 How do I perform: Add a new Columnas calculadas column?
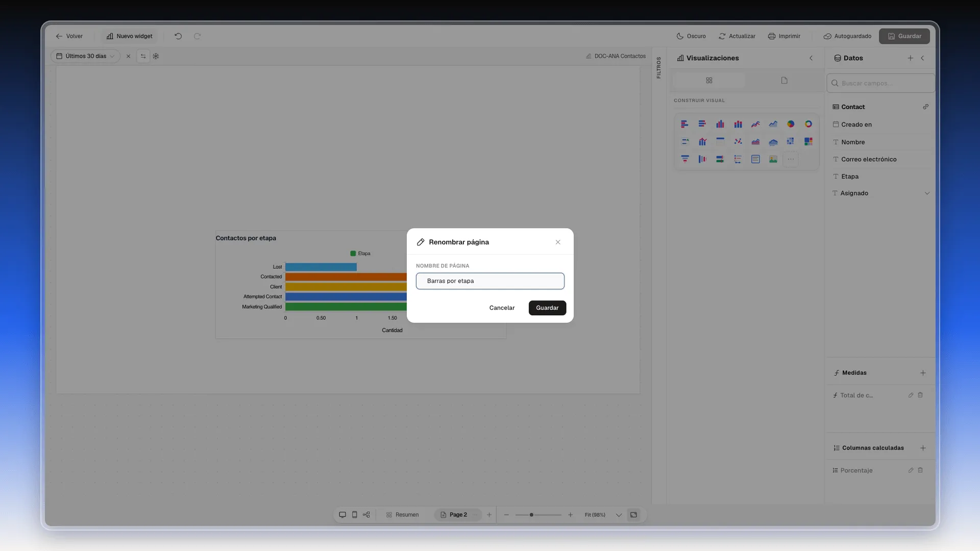point(923,448)
